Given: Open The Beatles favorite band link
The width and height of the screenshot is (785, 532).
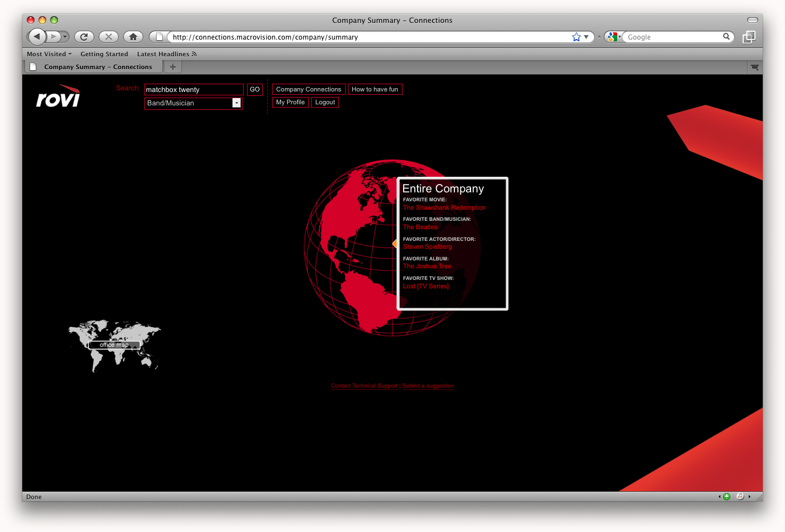Looking at the screenshot, I should [420, 228].
